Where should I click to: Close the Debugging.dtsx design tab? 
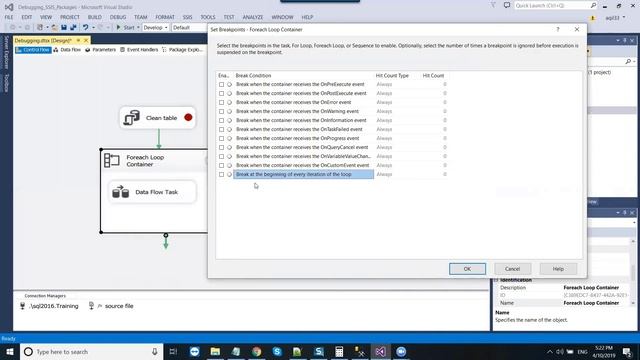86,40
